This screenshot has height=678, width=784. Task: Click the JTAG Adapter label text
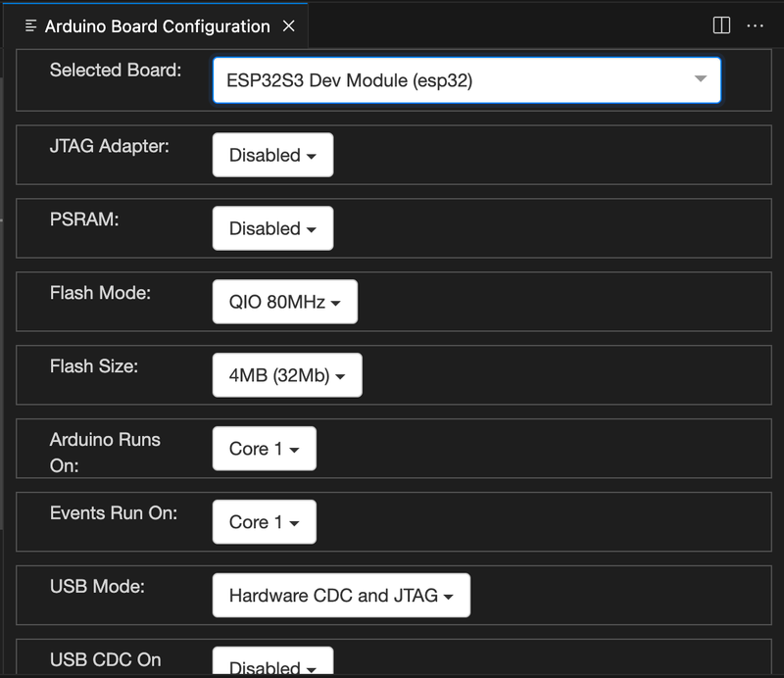click(x=110, y=146)
